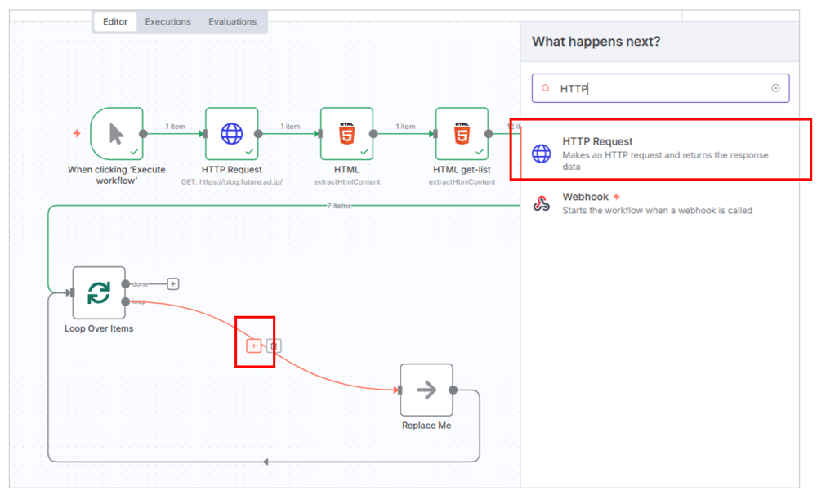Select the Editor tab

coord(115,22)
